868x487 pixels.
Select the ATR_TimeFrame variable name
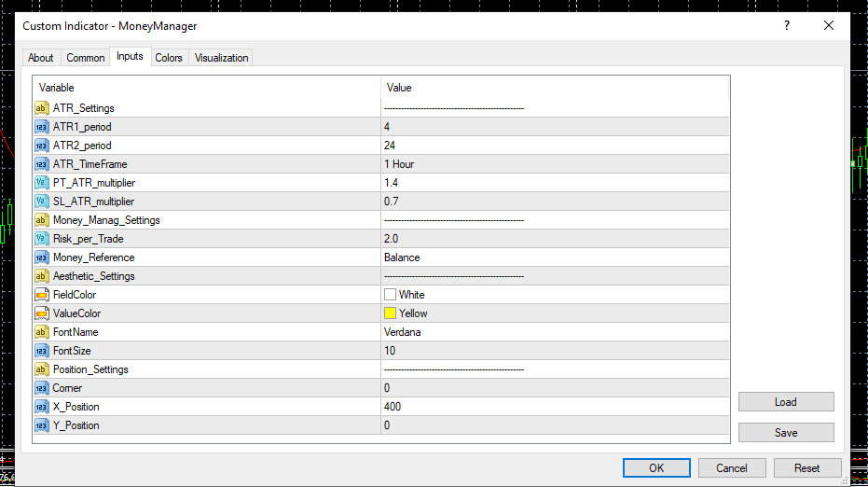[90, 164]
